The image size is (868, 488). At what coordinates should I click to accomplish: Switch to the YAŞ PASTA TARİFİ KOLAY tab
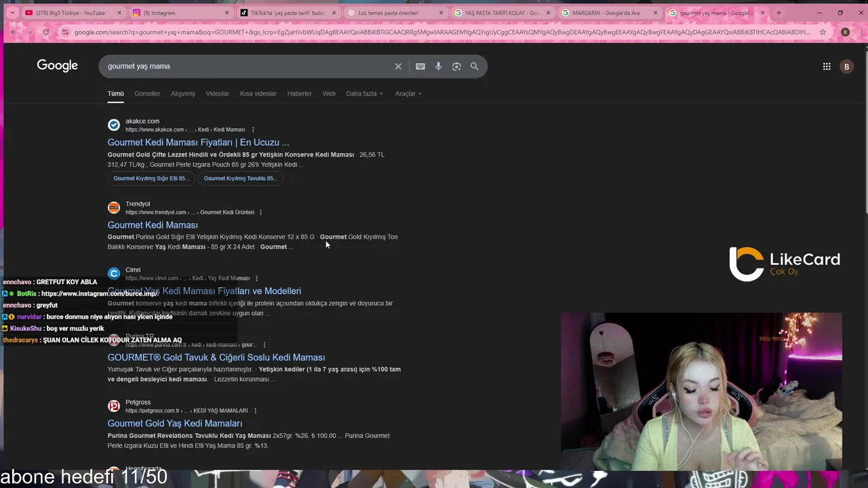tap(502, 12)
